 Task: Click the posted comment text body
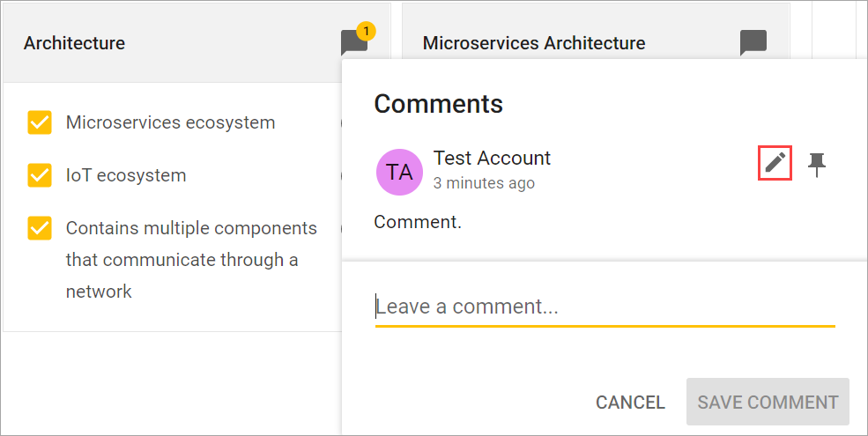[418, 221]
